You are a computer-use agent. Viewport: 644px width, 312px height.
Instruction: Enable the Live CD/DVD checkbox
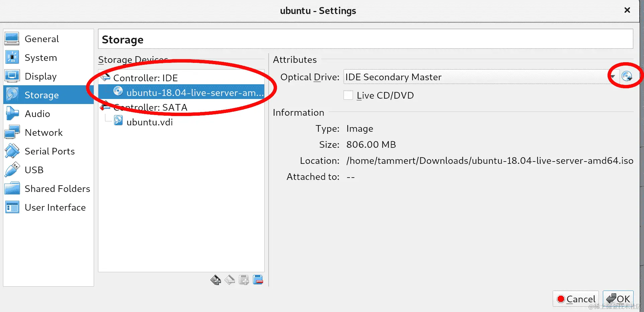(348, 95)
